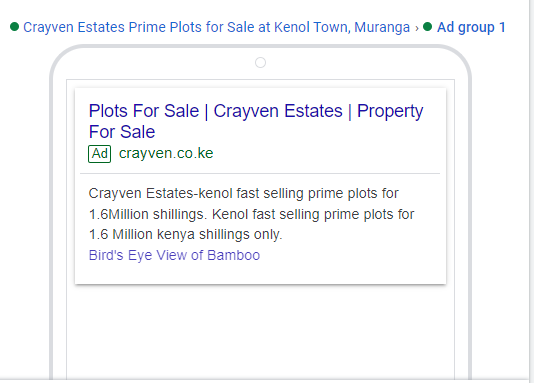Click the crayven.co.ke display URL
Screen dimensions: 534x383
pyautogui.click(x=166, y=153)
